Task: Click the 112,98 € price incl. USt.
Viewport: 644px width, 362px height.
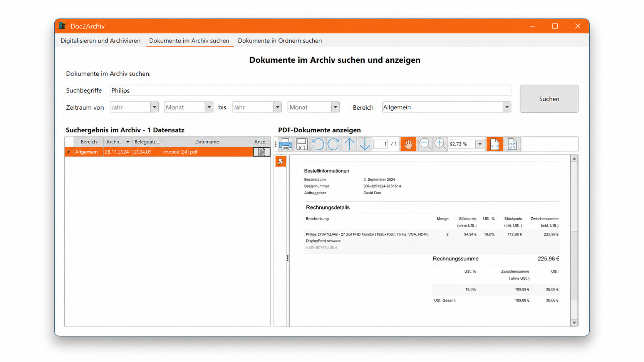Action: coord(515,234)
